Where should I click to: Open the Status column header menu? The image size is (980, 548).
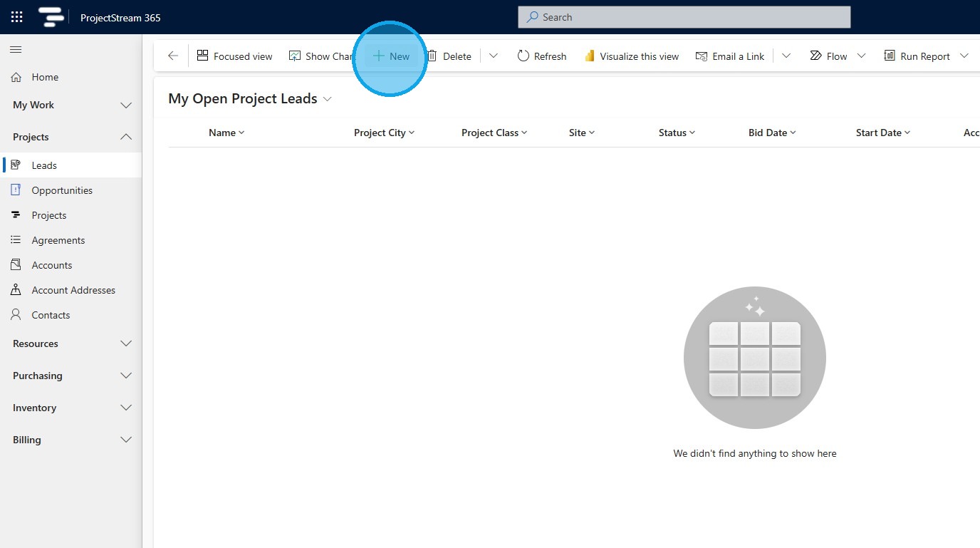[x=677, y=133]
